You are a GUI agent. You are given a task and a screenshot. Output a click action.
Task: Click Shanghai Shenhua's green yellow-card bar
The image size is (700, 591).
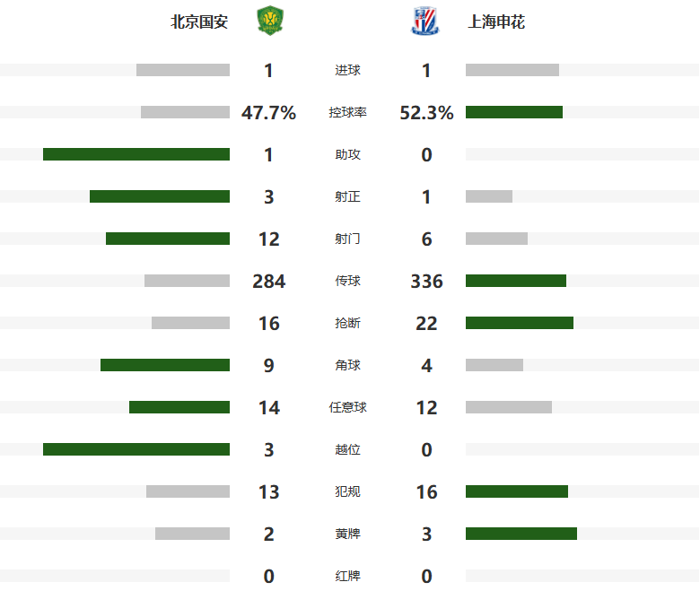pos(521,534)
